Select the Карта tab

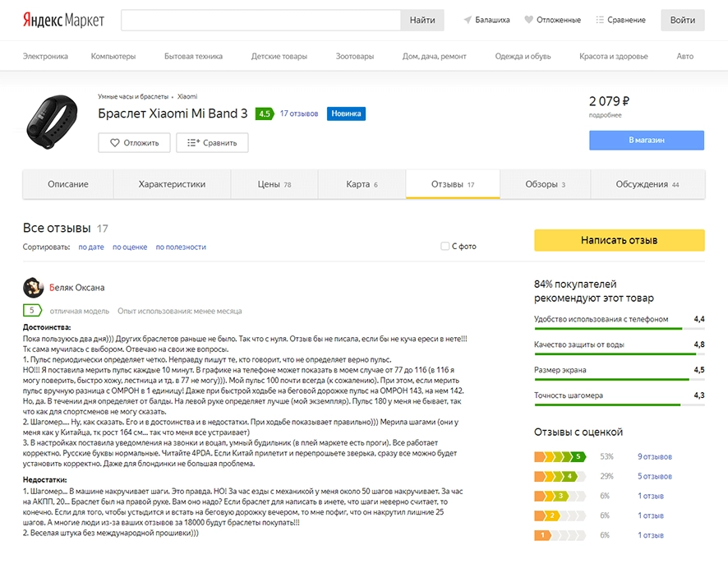click(x=362, y=184)
